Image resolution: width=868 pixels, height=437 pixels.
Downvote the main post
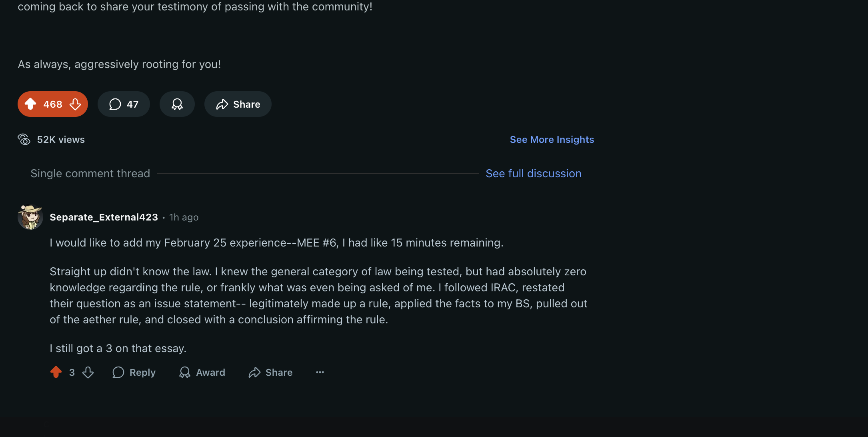(75, 104)
